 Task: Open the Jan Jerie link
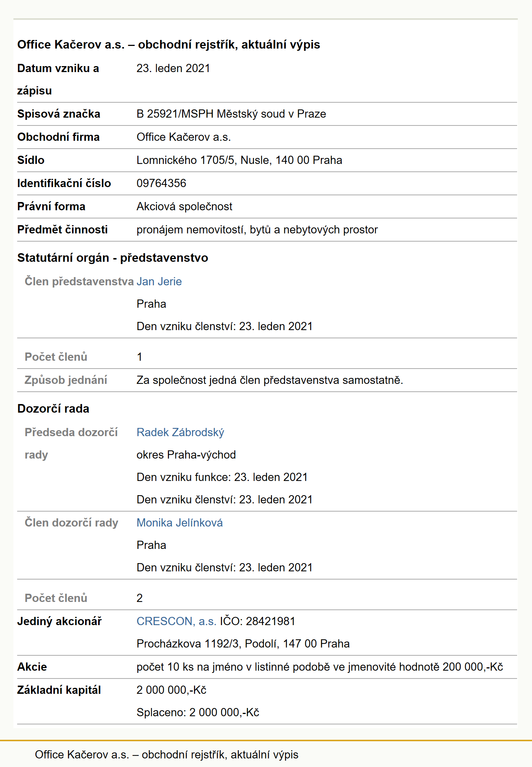tap(159, 282)
